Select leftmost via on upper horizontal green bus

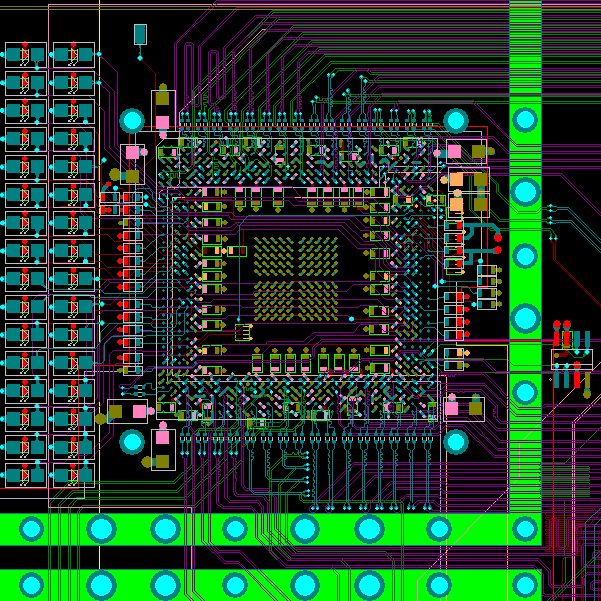click(x=32, y=528)
